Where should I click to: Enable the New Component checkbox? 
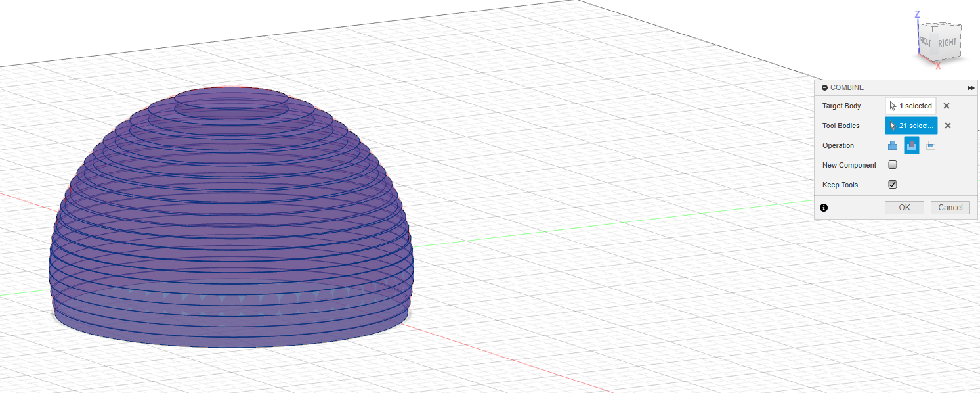(893, 165)
